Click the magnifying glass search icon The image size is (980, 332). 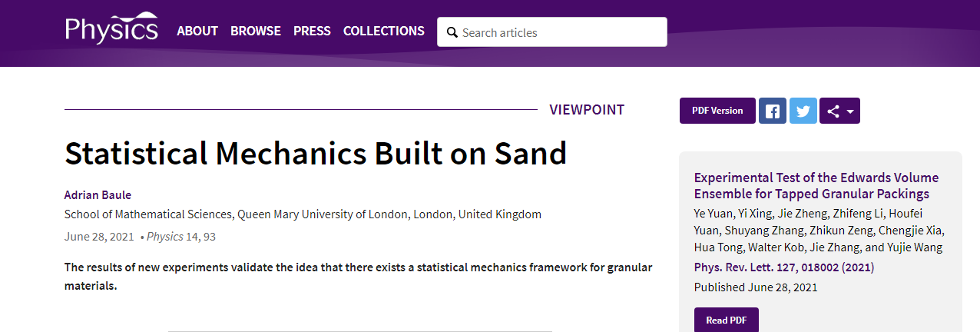tap(452, 32)
